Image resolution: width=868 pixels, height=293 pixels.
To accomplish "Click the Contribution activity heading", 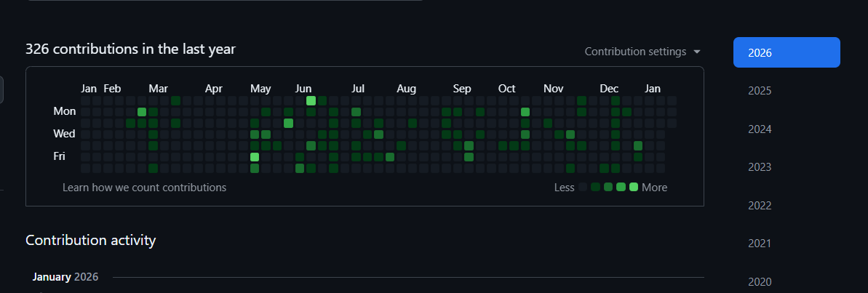I will [x=91, y=240].
